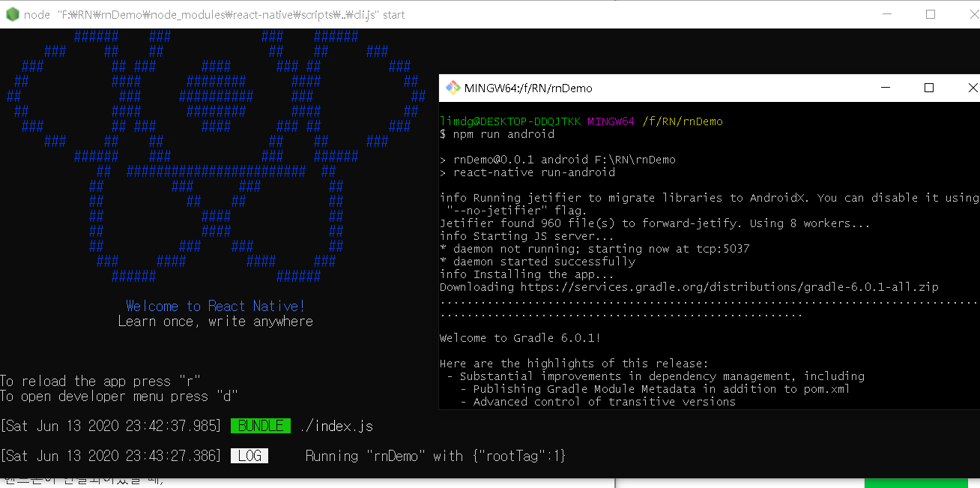Click Running "rnDemo" with rootTag text
This screenshot has width=980, height=488.
pyautogui.click(x=435, y=456)
